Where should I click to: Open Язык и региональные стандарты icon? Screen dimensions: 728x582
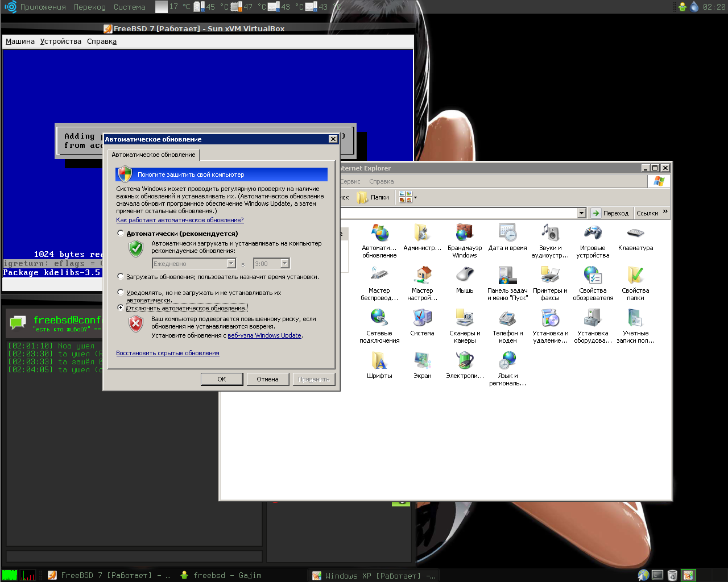pos(507,368)
